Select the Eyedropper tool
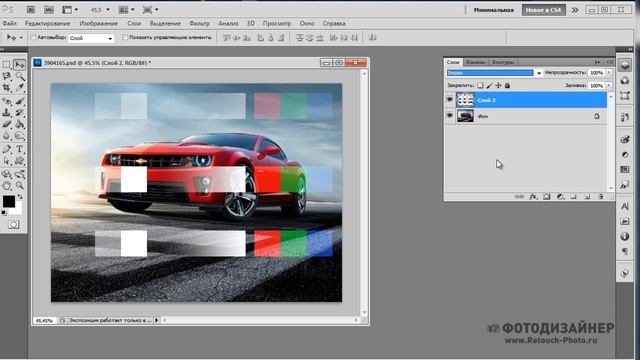This screenshot has height=360, width=640. [19, 88]
